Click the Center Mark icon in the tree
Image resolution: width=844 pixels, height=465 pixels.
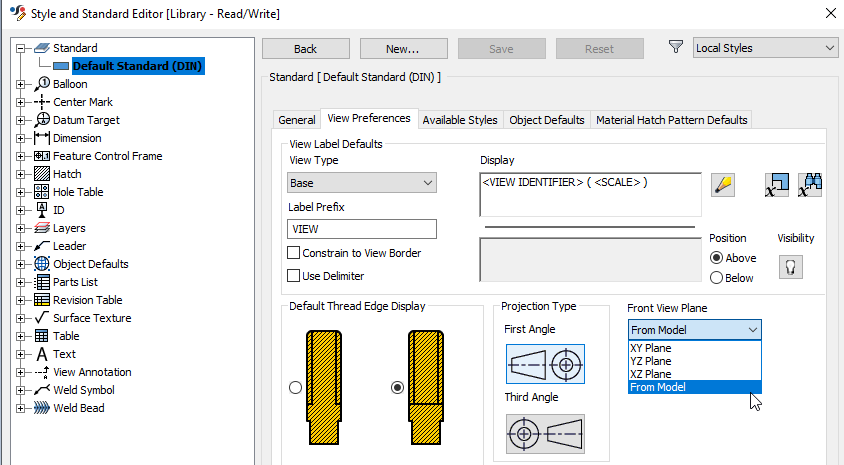(42, 102)
